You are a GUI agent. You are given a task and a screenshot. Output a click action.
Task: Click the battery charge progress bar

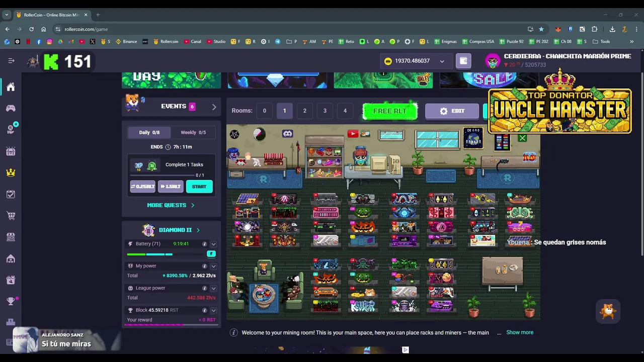click(166, 254)
